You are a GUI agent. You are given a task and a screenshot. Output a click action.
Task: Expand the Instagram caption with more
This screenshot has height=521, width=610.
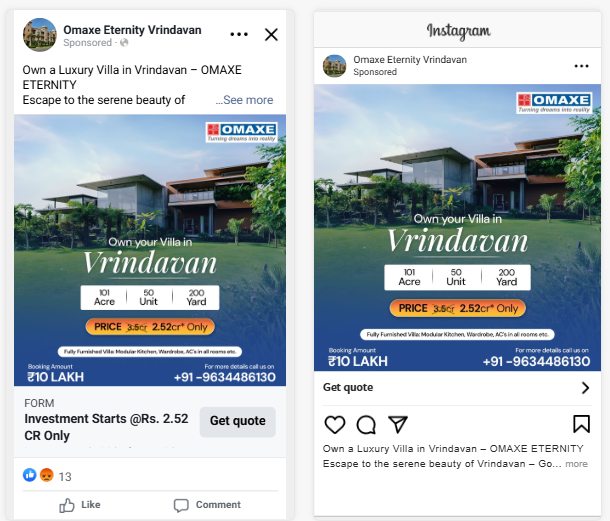click(x=576, y=464)
